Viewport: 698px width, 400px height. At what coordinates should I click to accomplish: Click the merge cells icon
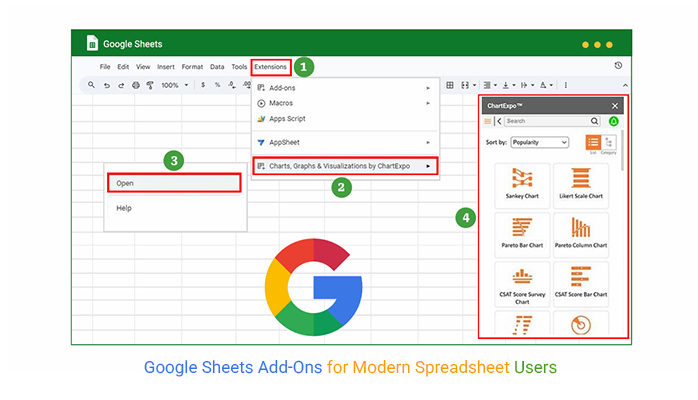(x=465, y=85)
